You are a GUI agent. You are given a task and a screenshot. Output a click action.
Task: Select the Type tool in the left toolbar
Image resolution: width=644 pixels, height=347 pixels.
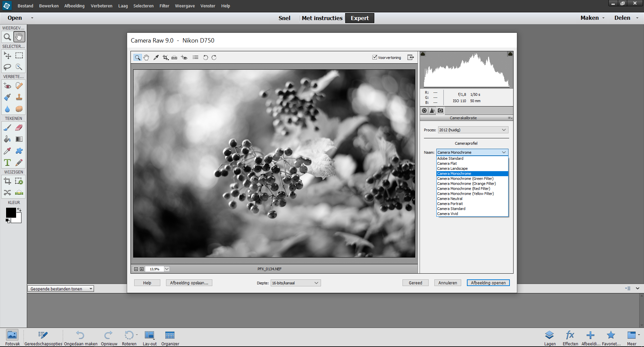coord(7,162)
